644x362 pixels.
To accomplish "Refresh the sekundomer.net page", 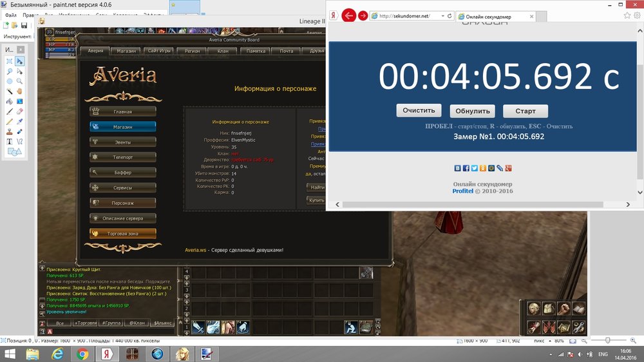I will pyautogui.click(x=449, y=16).
